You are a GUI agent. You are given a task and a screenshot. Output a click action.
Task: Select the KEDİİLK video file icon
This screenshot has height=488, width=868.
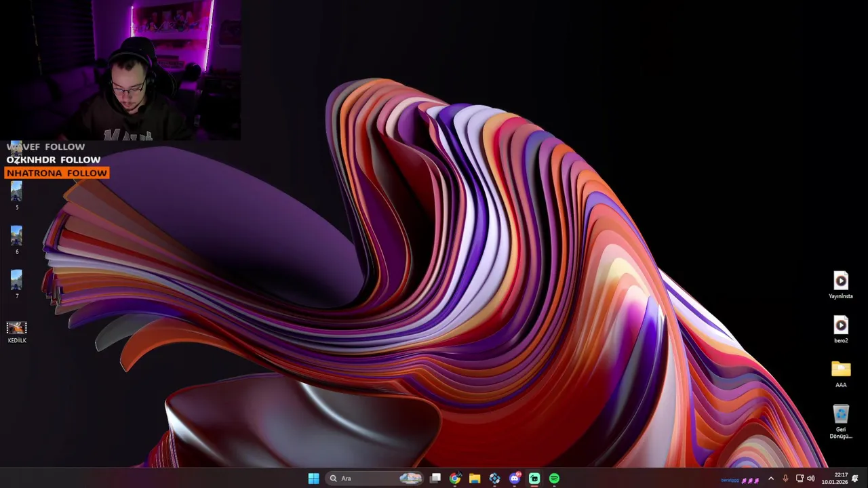(x=16, y=332)
